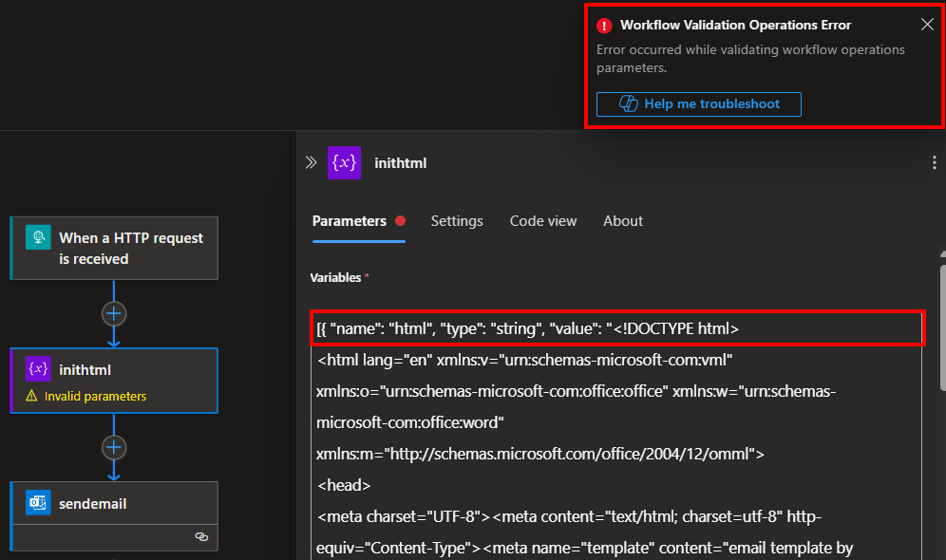Select the inithtml action card
Viewport: 946px width, 560px height.
(x=114, y=381)
